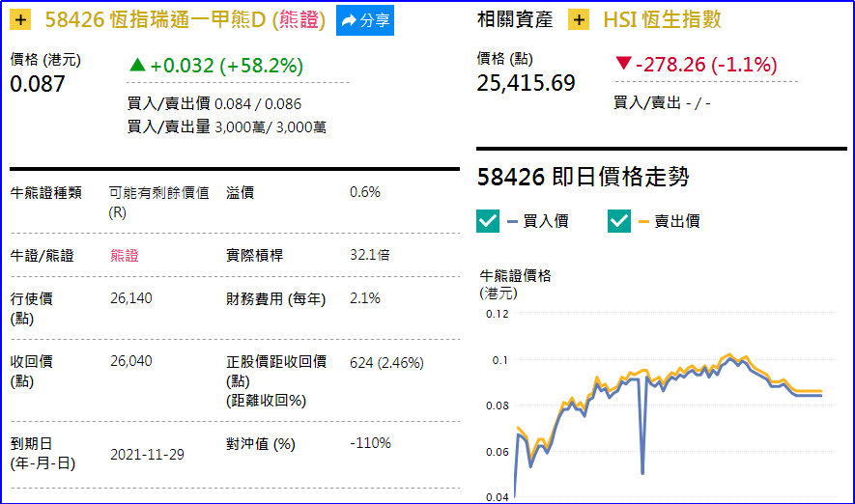The width and height of the screenshot is (855, 504).
Task: Click the 牛熊證種類 label
Action: [45, 193]
